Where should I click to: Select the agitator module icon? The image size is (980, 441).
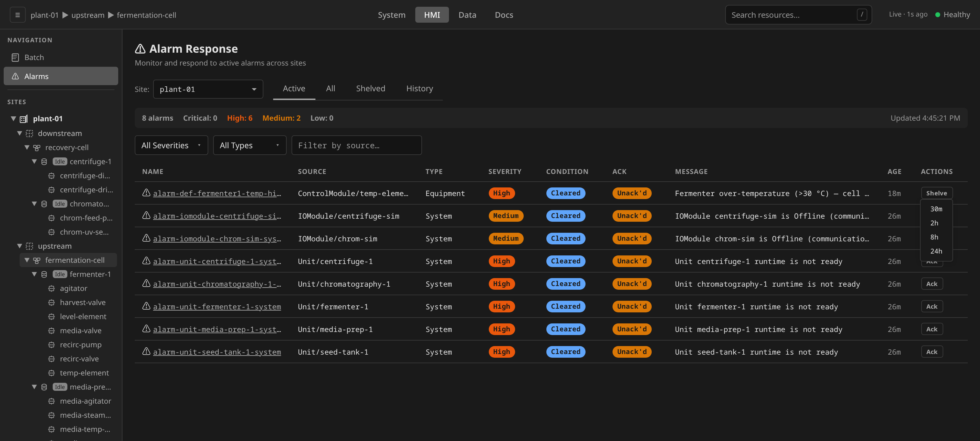pos(51,288)
